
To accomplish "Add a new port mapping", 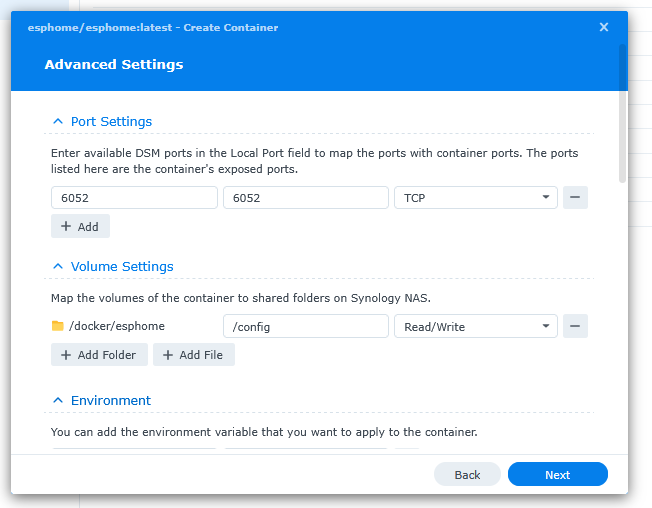I will [x=80, y=226].
